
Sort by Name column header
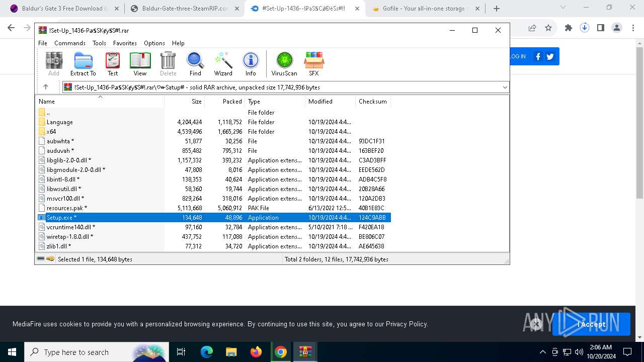(x=101, y=101)
